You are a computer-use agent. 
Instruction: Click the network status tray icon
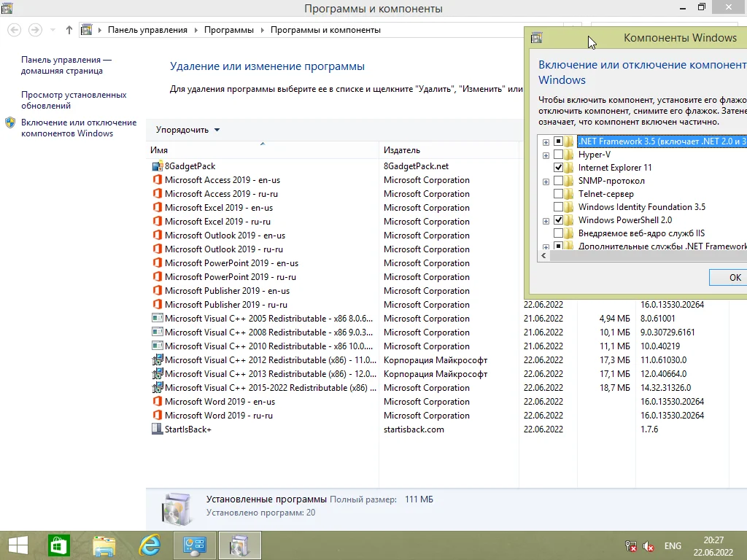click(631, 546)
